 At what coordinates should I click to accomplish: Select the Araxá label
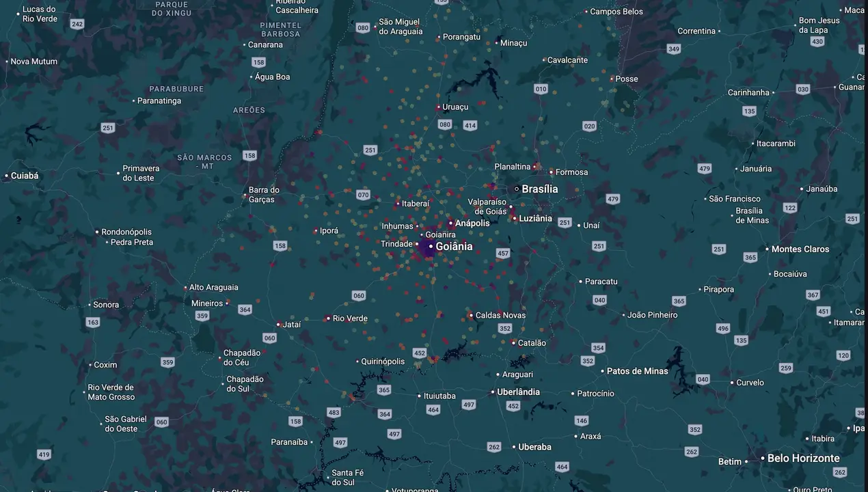coord(591,436)
